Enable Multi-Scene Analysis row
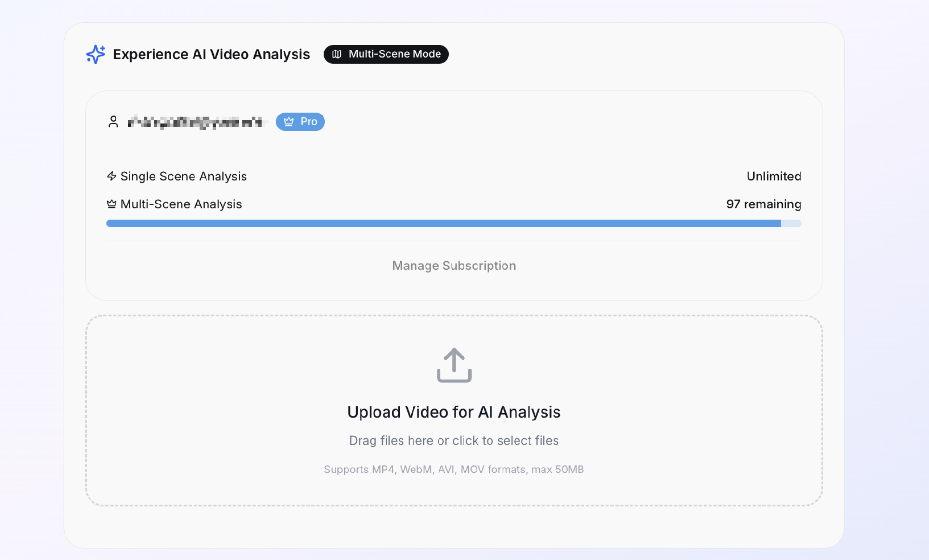929x560 pixels. tap(181, 204)
